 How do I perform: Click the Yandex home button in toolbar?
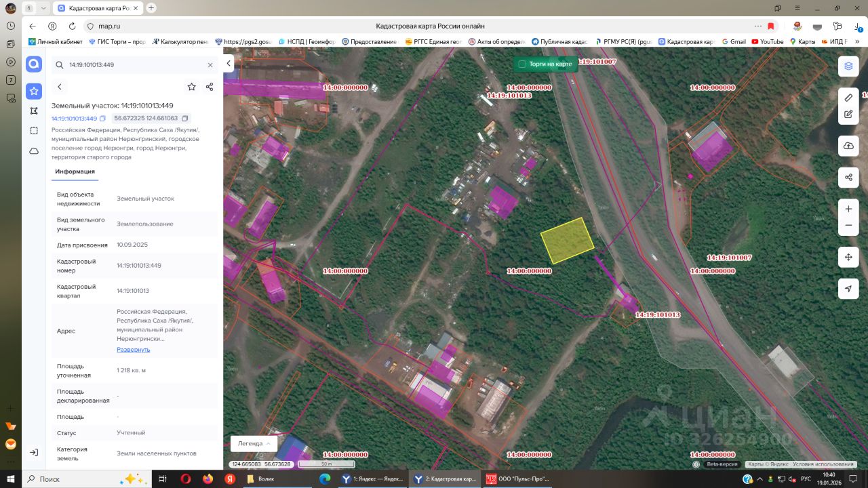pyautogui.click(x=52, y=26)
